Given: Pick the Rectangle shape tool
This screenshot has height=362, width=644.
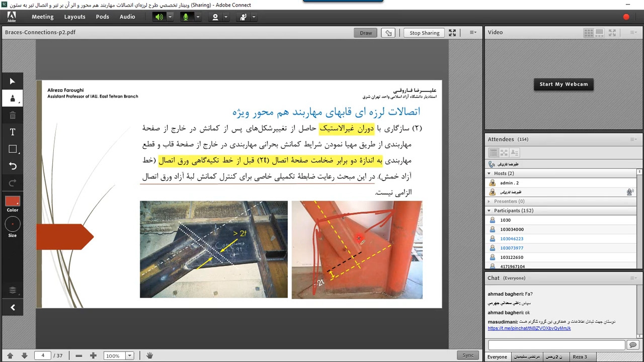Looking at the screenshot, I should click(x=13, y=149).
